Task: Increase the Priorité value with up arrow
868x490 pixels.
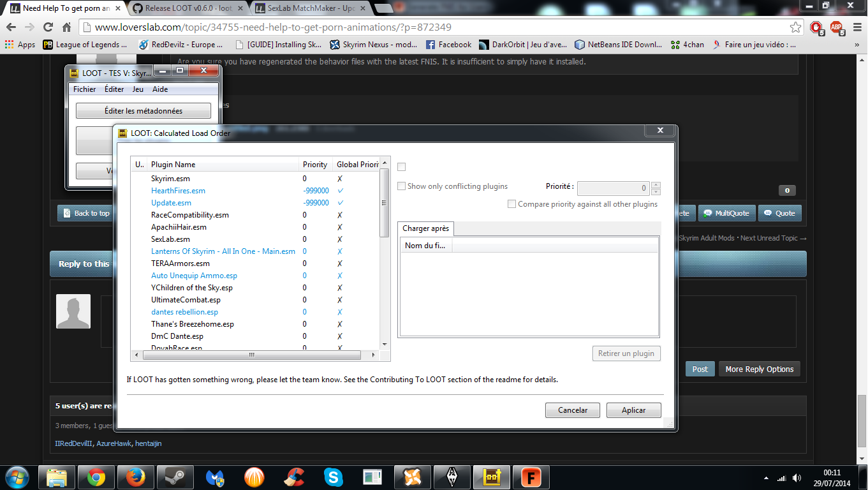Action: [656, 185]
